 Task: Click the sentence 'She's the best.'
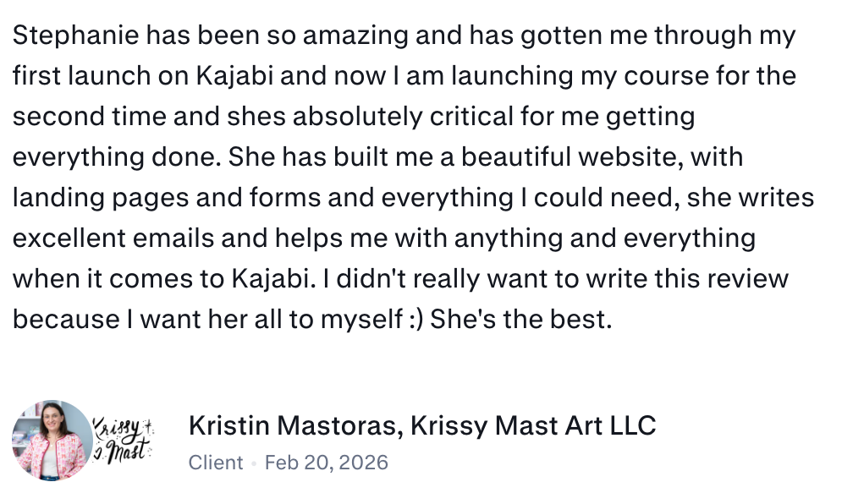point(521,319)
